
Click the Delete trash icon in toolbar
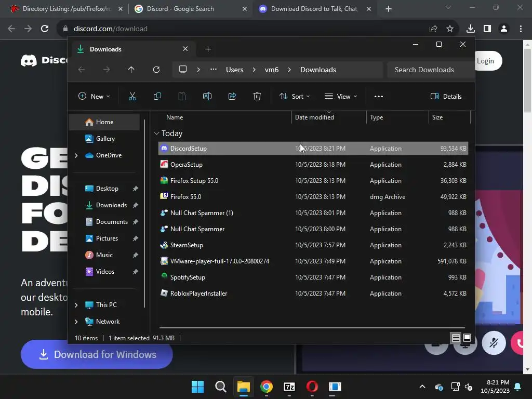257,96
